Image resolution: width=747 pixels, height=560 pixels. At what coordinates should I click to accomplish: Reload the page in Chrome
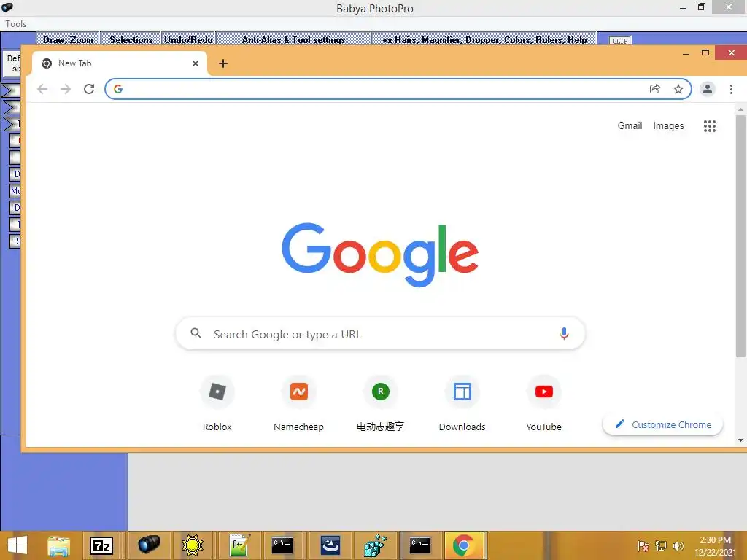(88, 89)
